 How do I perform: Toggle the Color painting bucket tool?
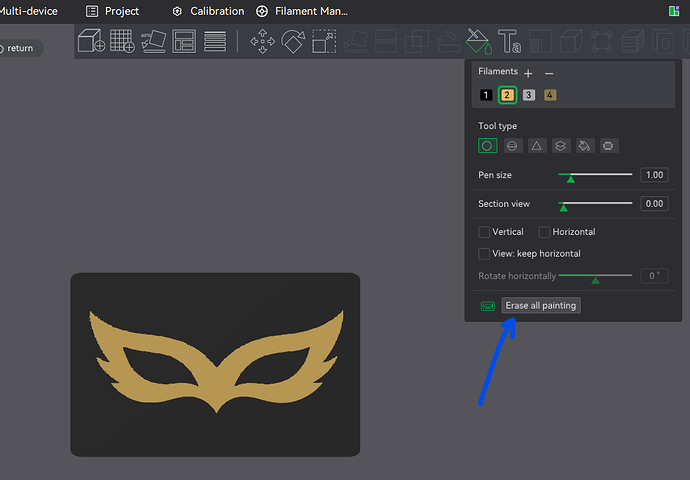479,41
